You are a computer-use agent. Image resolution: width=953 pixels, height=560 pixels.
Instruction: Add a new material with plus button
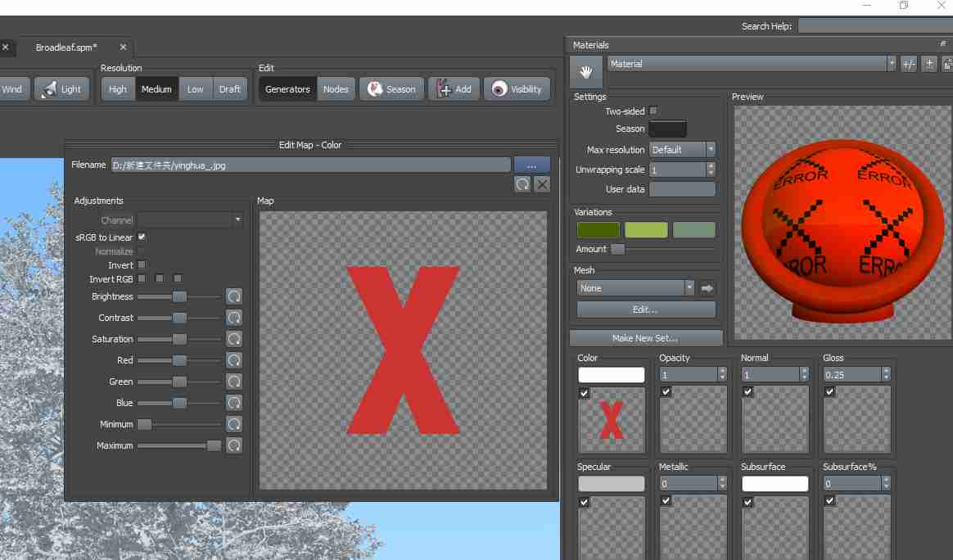click(x=929, y=64)
